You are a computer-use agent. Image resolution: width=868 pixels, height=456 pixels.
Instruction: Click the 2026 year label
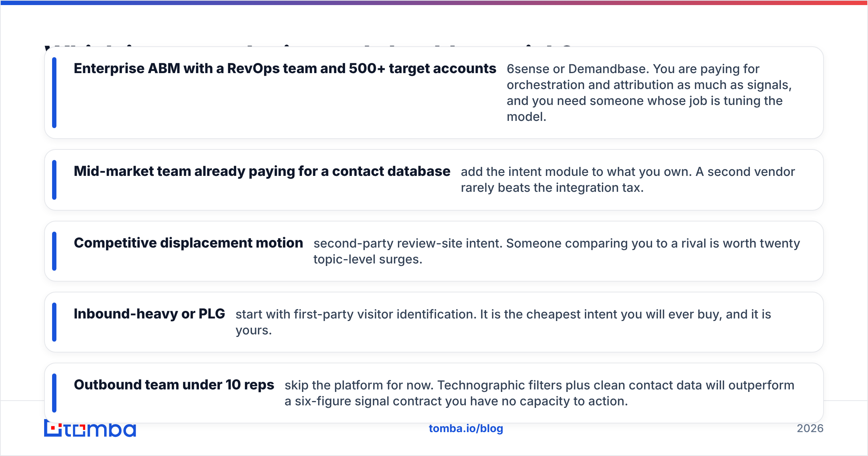(x=810, y=428)
